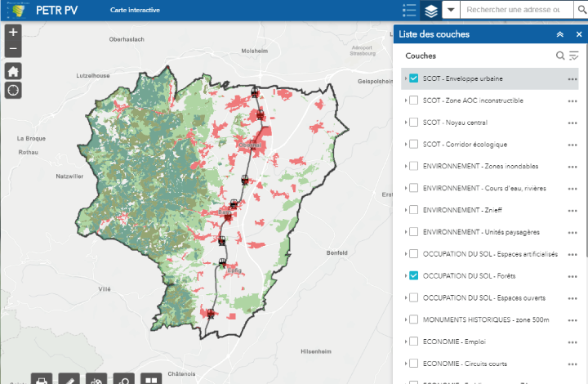Zoom out of the map
The image size is (588, 384).
[13, 49]
